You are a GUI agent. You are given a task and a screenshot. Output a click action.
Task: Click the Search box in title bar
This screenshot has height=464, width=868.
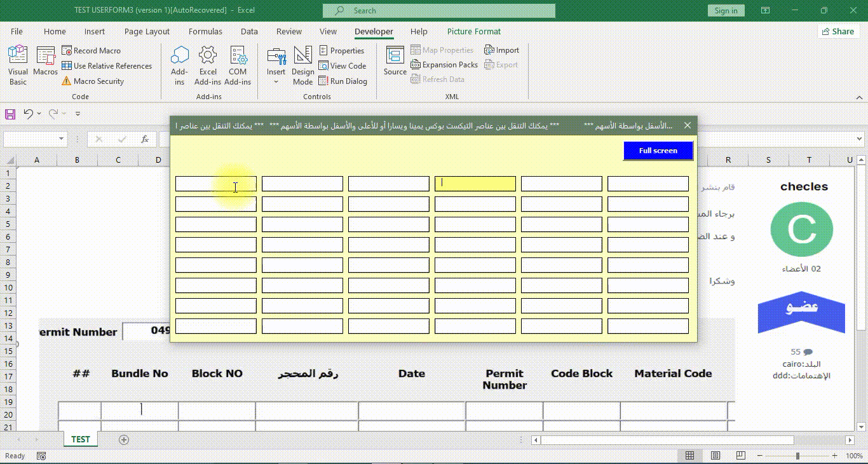pos(439,10)
